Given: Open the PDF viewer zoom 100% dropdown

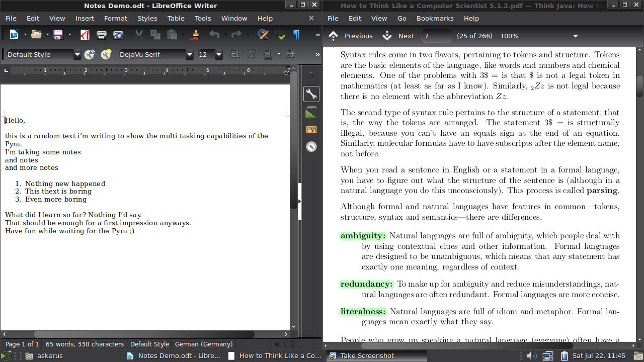Looking at the screenshot, I should click(576, 36).
